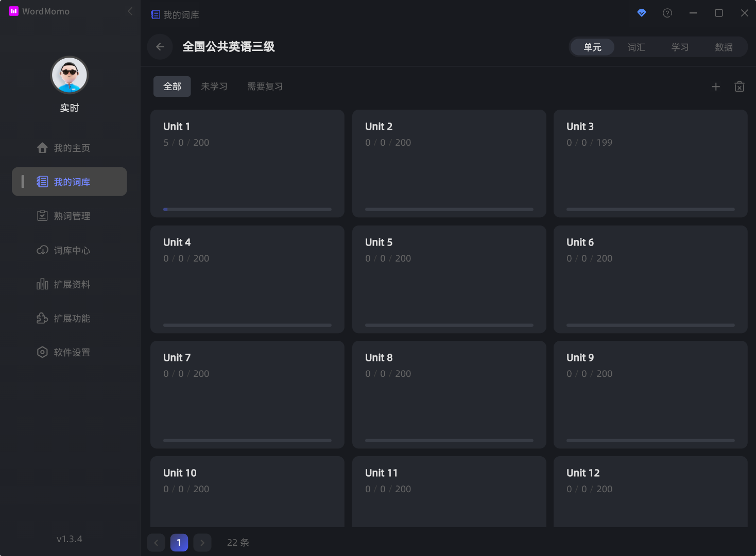The height and width of the screenshot is (556, 756).
Task: Click the 我的主页 home icon
Action: [42, 148]
